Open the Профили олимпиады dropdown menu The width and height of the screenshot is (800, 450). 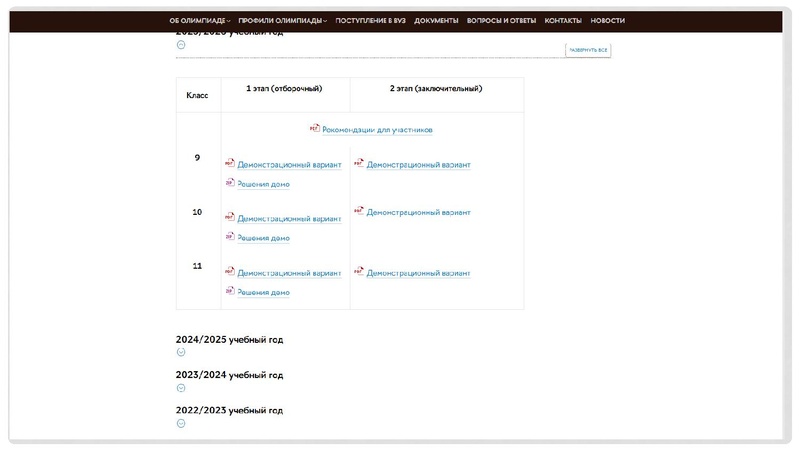[282, 21]
